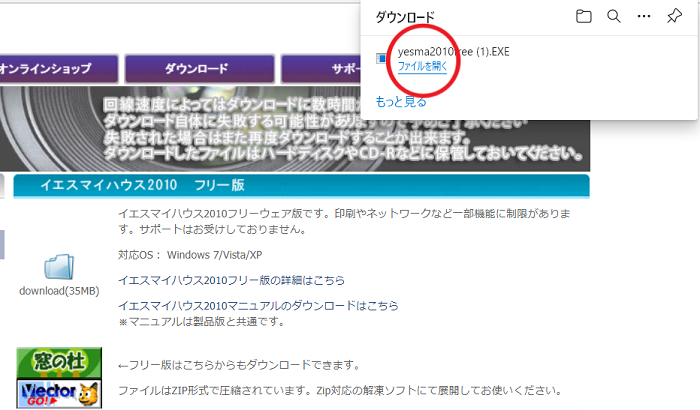Open more options ellipsis in downloads panel
Screen dimensions: 700x410
tap(644, 17)
